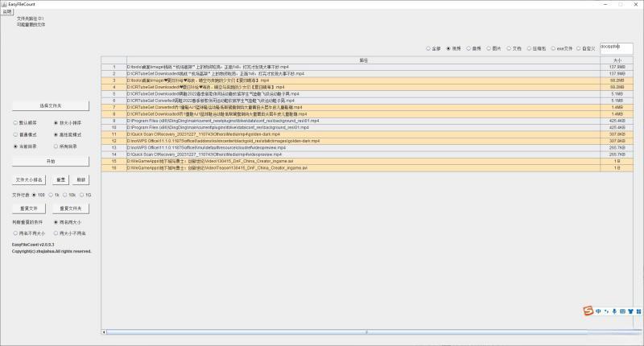Click the 大小 column header
Screen dimensions: 644x346
coord(617,60)
